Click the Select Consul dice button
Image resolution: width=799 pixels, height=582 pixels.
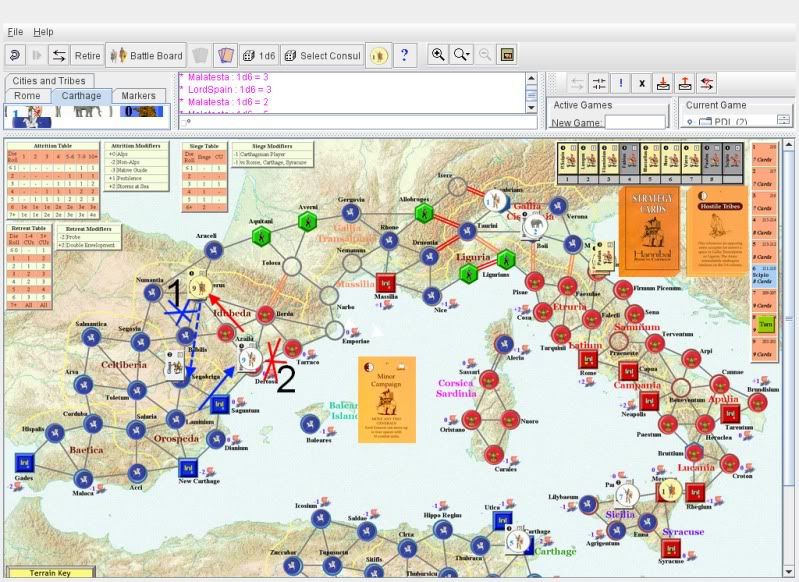[x=322, y=55]
